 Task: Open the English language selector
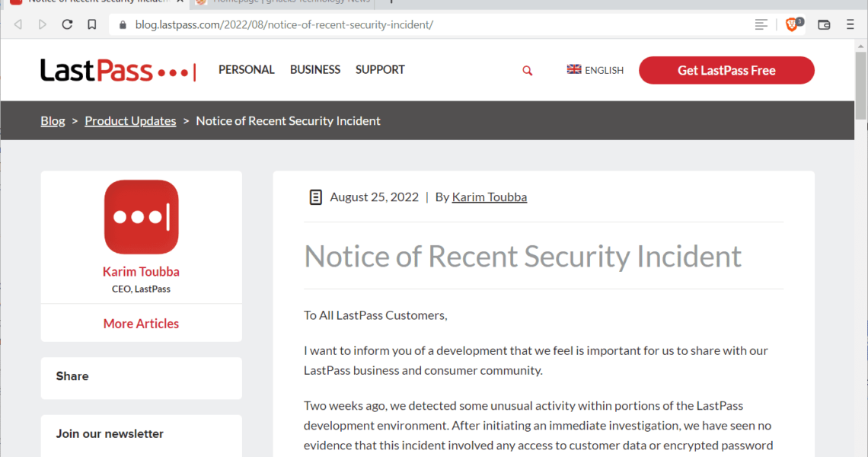click(595, 70)
